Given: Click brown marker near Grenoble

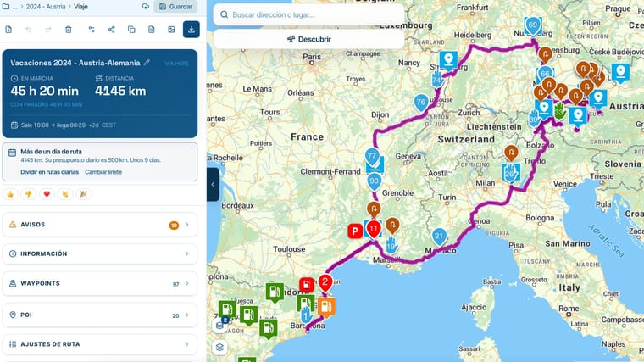Looking at the screenshot, I should click(374, 210).
